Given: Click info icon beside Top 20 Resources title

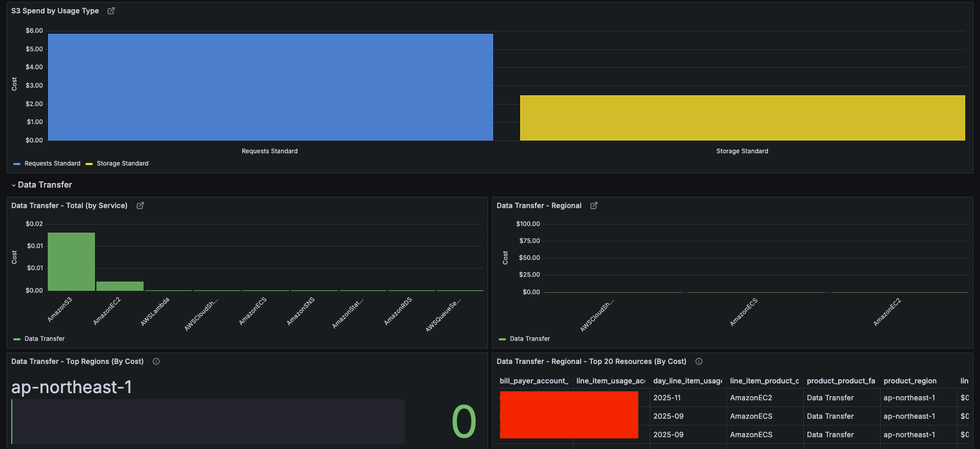Looking at the screenshot, I should [x=699, y=361].
